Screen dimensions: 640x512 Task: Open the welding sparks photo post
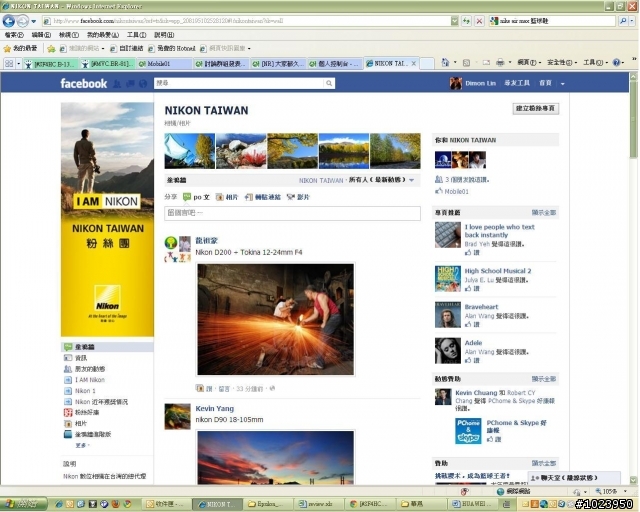276,319
